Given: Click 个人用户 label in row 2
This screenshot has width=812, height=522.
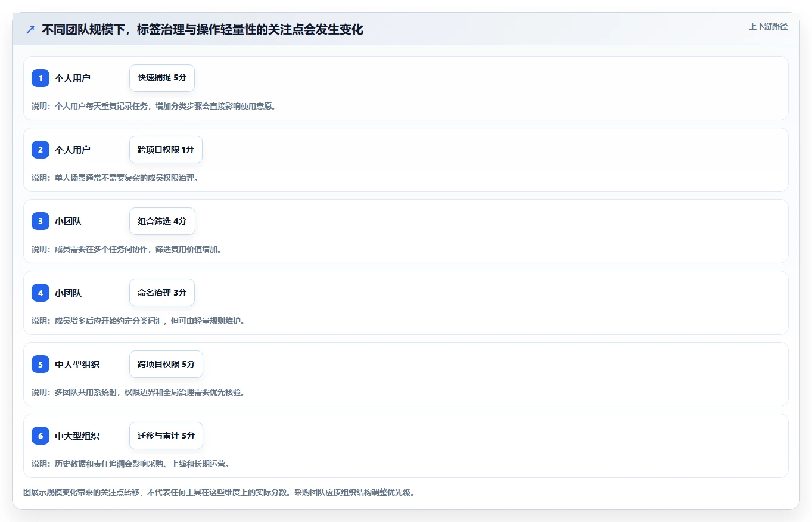Looking at the screenshot, I should coord(73,150).
